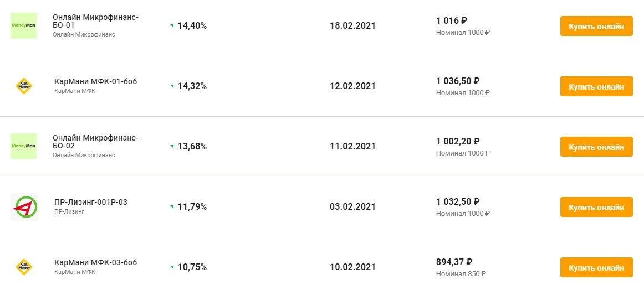Click CarMoney logo beside КарМани МФК-01-боб
Screen dimensions: 644x295
(23, 86)
